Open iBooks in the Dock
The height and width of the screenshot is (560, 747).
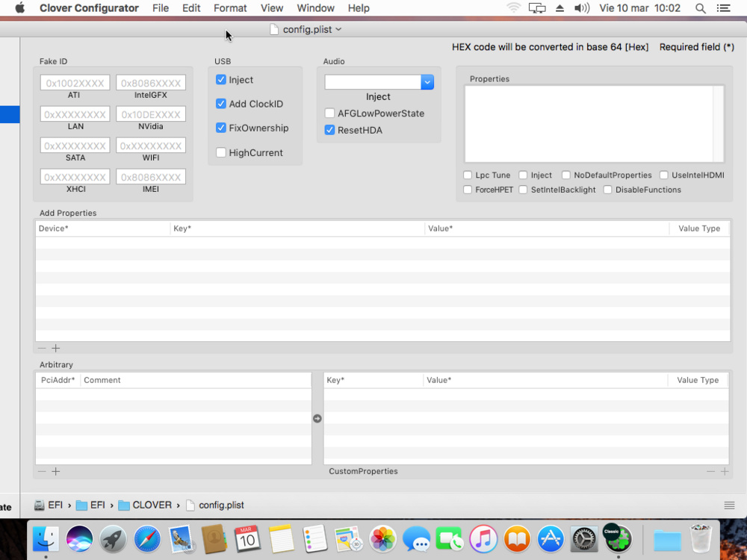click(x=517, y=539)
